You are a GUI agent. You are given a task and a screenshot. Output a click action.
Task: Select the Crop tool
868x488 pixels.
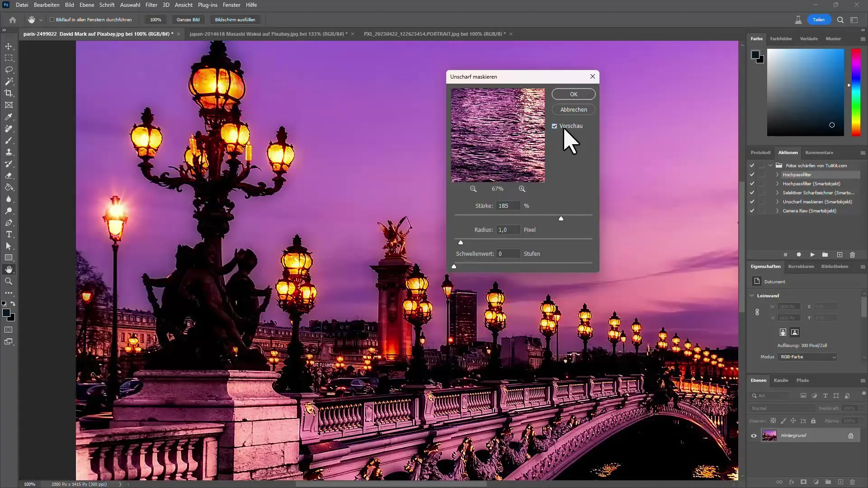click(9, 93)
